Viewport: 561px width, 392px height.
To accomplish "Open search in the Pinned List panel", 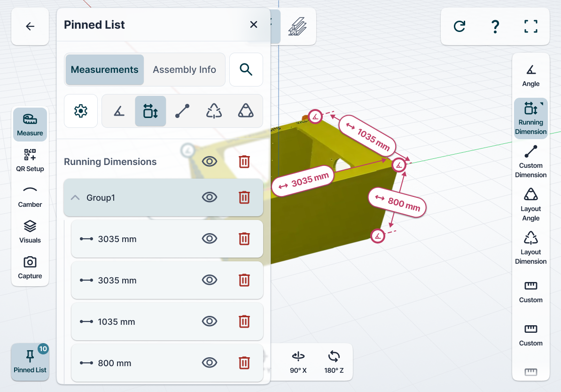I will 246,70.
